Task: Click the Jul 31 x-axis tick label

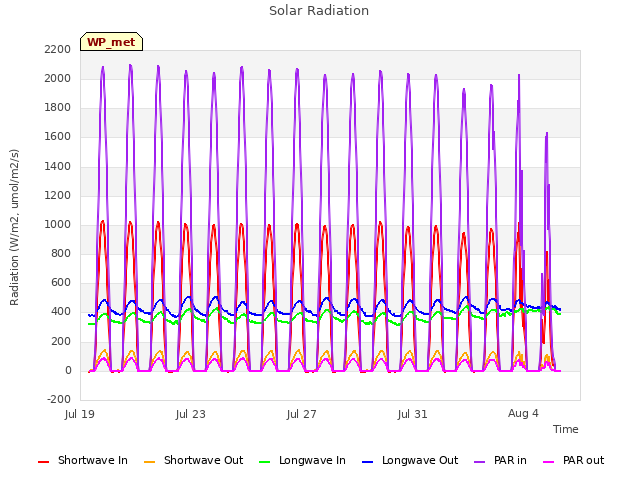Action: click(413, 414)
